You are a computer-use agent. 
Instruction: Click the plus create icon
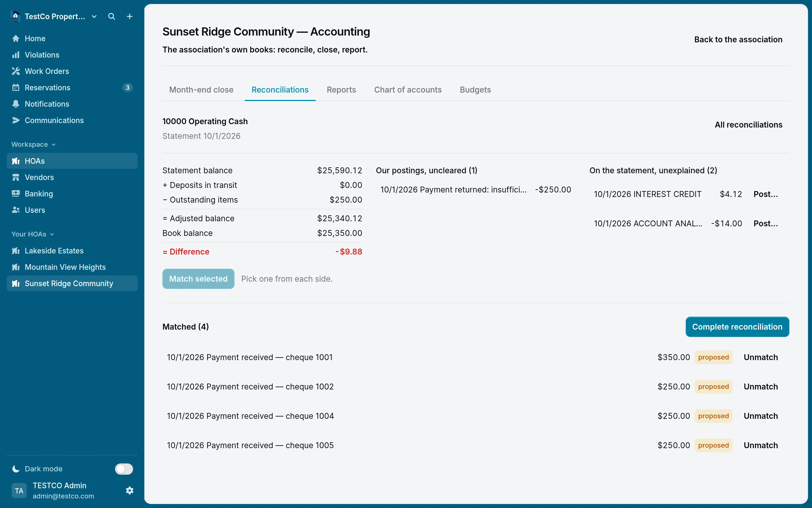coord(129,16)
